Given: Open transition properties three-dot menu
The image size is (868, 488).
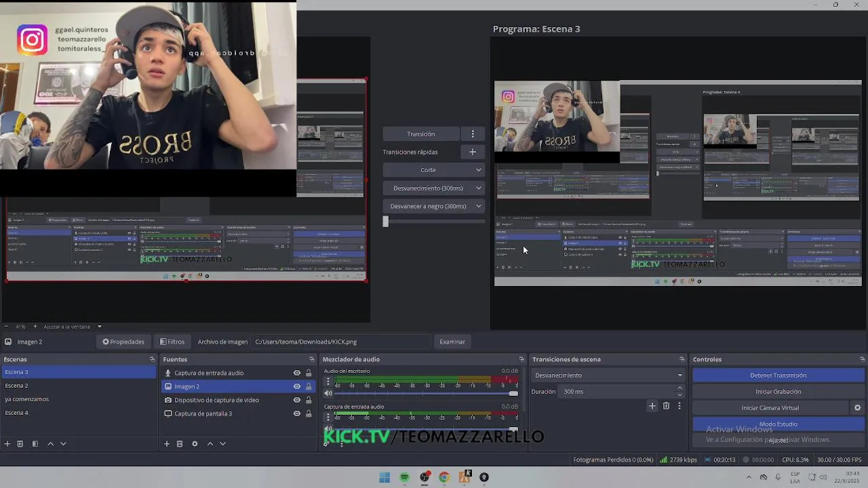Looking at the screenshot, I should point(679,406).
